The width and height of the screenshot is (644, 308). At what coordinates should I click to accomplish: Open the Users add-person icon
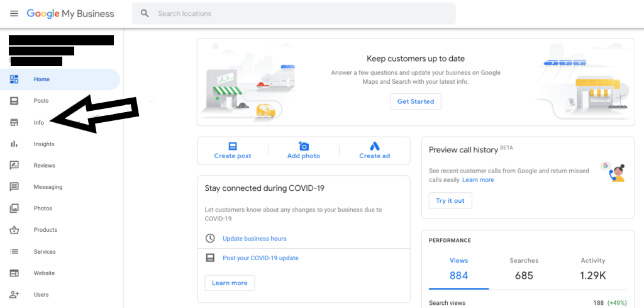click(x=14, y=295)
